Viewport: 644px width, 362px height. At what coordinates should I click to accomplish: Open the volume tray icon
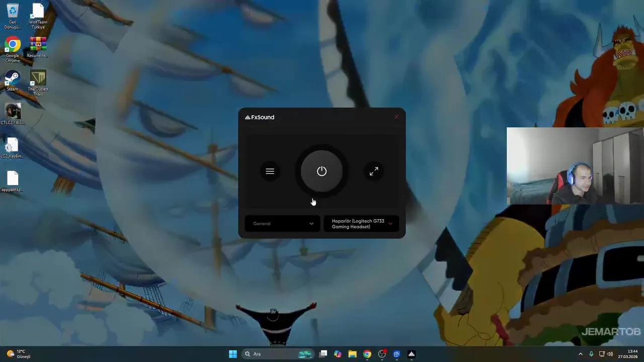coord(610,354)
